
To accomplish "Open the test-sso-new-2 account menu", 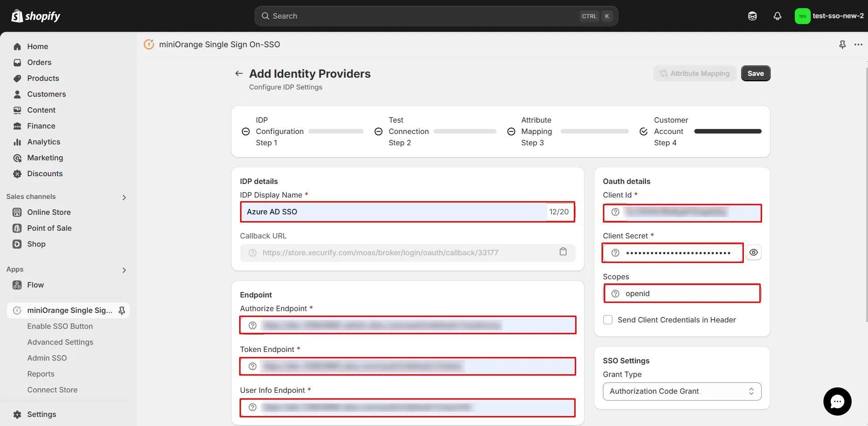I will 829,16.
